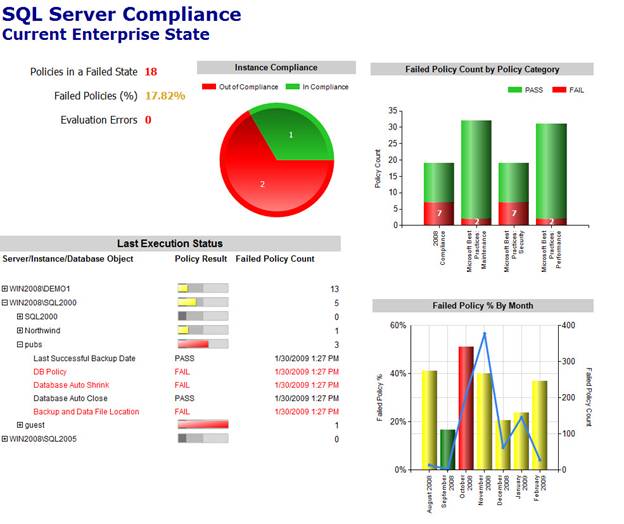Click the Database Auto Close policy
624x524 pixels.
click(70, 398)
